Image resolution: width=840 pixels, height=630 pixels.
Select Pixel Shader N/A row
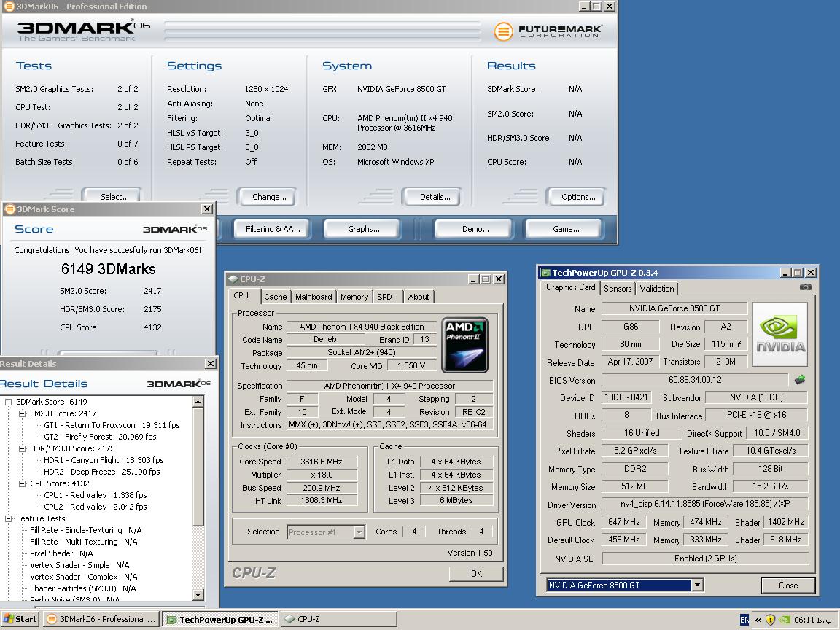[61, 553]
